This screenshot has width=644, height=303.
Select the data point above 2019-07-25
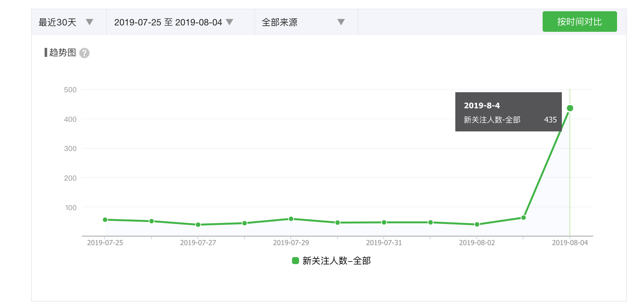105,220
